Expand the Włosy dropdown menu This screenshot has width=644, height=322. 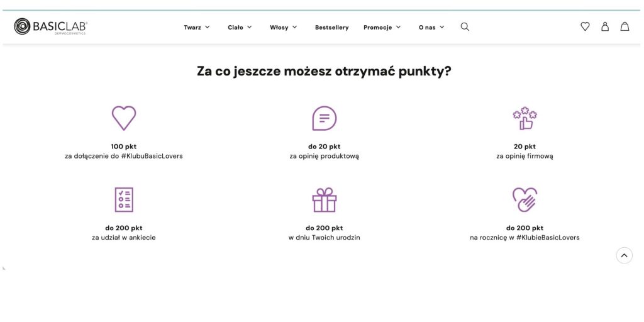tap(284, 28)
